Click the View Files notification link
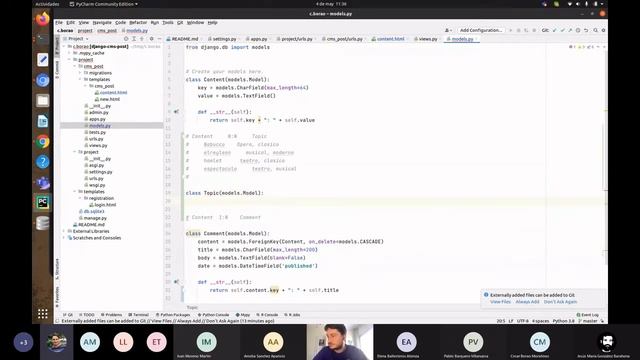 500,302
